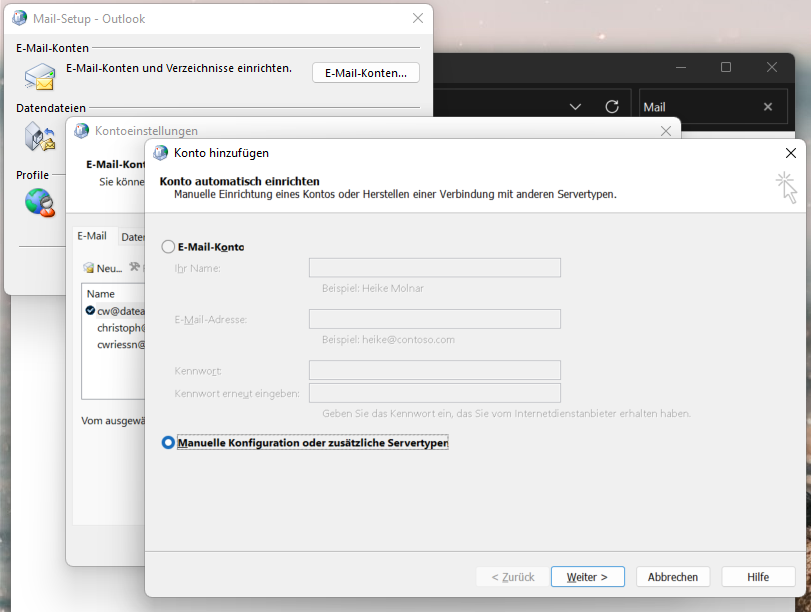811x612 pixels.
Task: Click the default account checkmark beside cw@ entry
Action: (90, 311)
